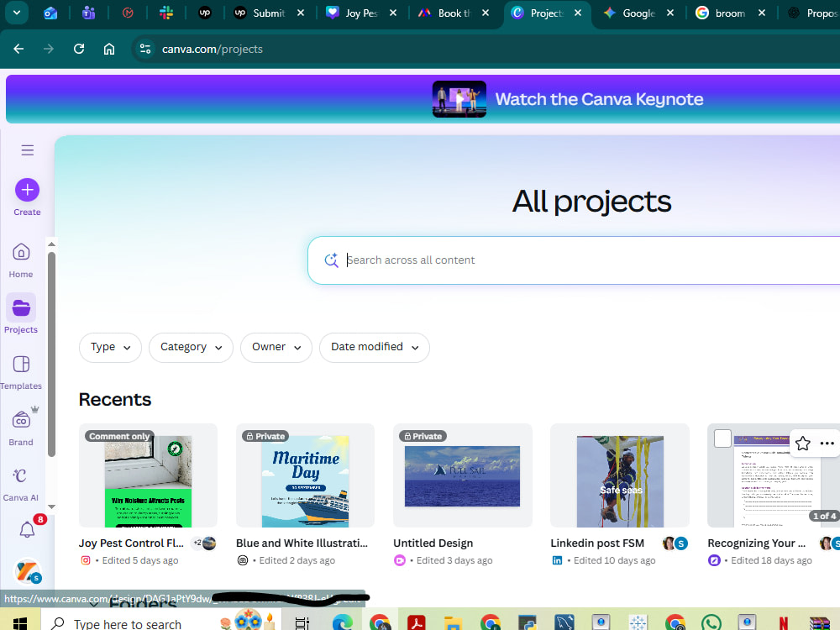840x630 pixels.
Task: Open the three-dot menu on Recognizing Your card
Action: click(x=827, y=443)
